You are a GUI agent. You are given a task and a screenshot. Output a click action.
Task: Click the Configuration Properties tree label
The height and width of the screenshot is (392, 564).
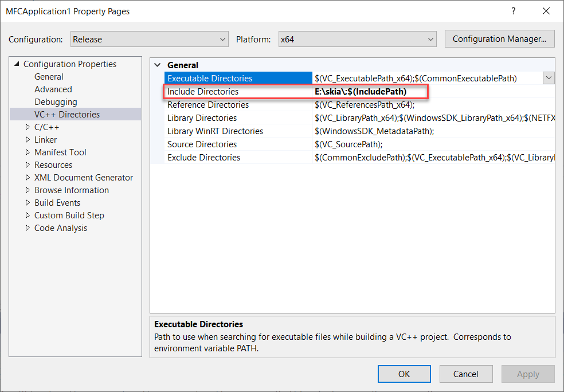70,64
